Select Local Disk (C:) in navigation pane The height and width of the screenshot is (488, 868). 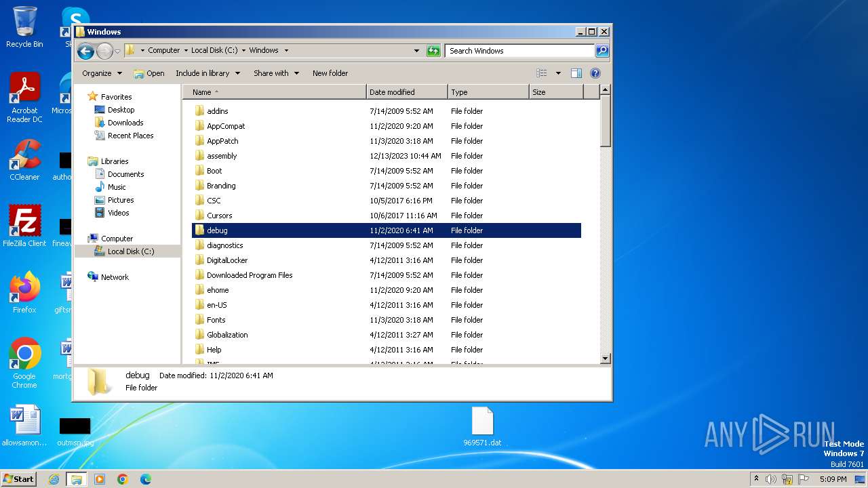[130, 251]
